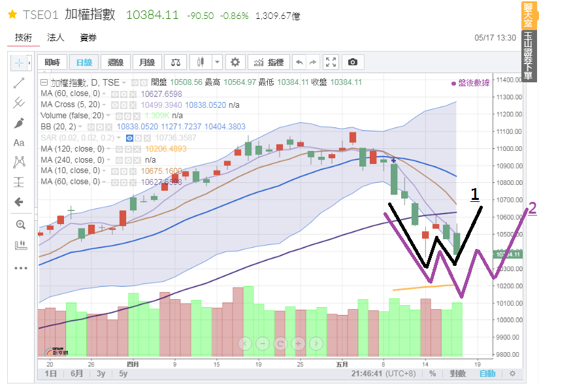The image size is (588, 392).
Task: Enter fullscreen chart mode
Action: click(331, 62)
